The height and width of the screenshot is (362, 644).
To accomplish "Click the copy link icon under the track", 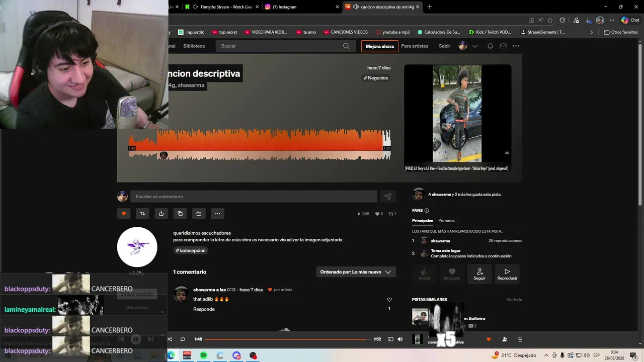I will pyautogui.click(x=180, y=214).
